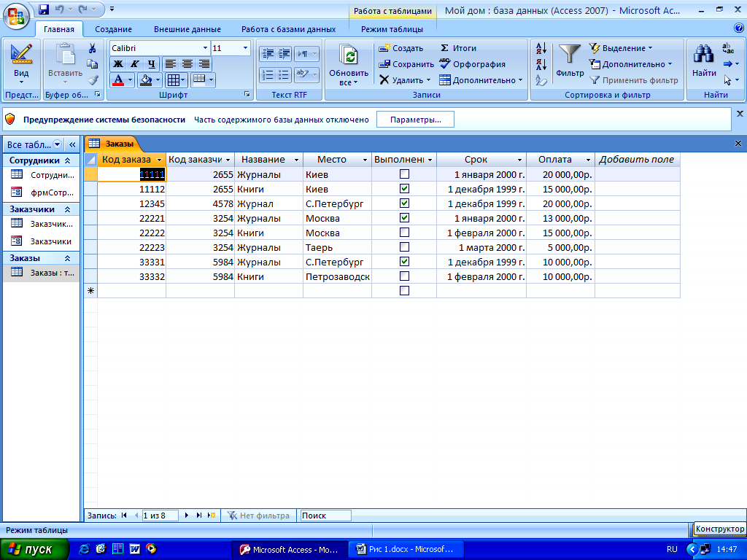Open the Внешние данные ribbon tab
Image resolution: width=747 pixels, height=560 pixels.
[x=187, y=29]
